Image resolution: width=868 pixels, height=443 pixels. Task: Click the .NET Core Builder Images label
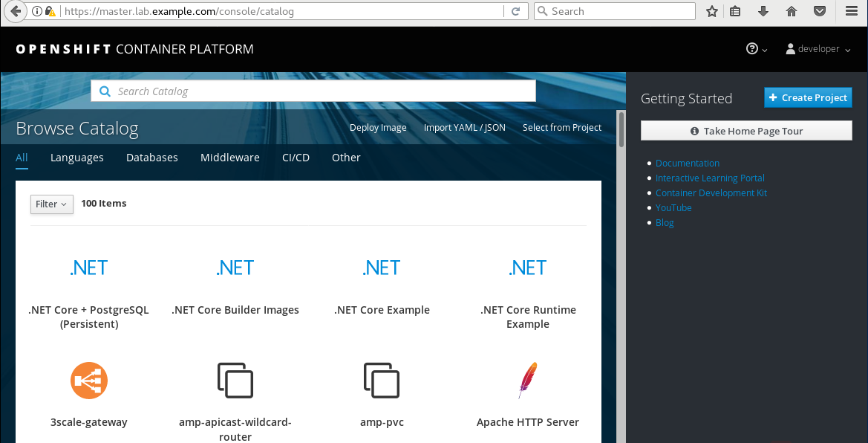click(x=235, y=310)
